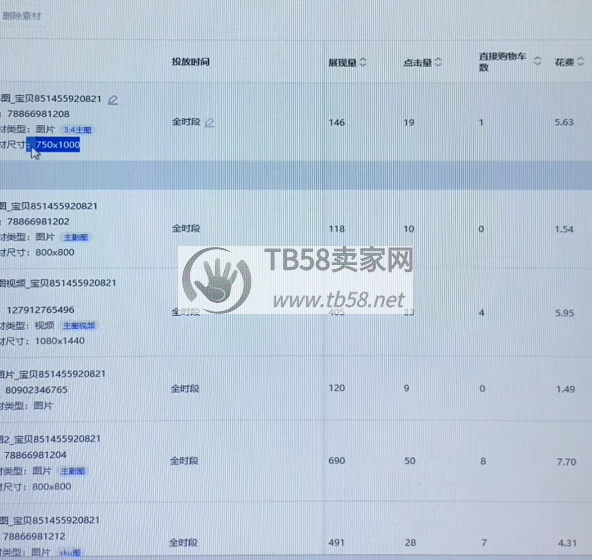
Task: Edit the 全时段 schedule with 146 impressions
Action: pos(210,122)
